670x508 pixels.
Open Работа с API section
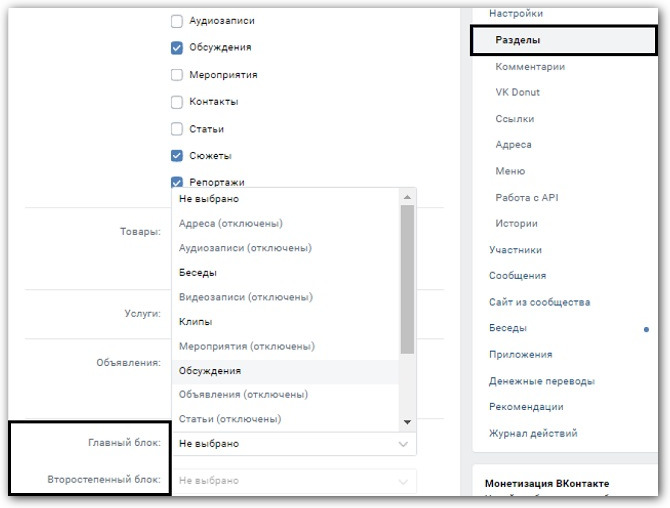click(526, 198)
